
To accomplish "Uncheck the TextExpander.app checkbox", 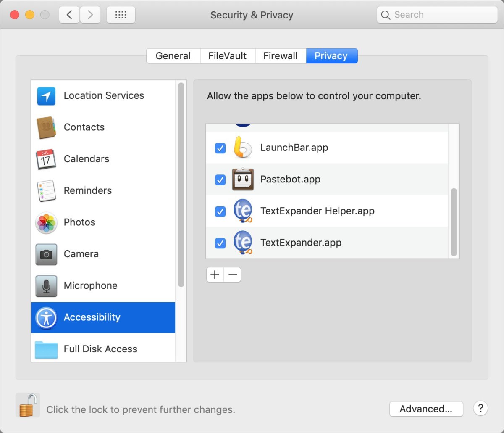I will (220, 243).
